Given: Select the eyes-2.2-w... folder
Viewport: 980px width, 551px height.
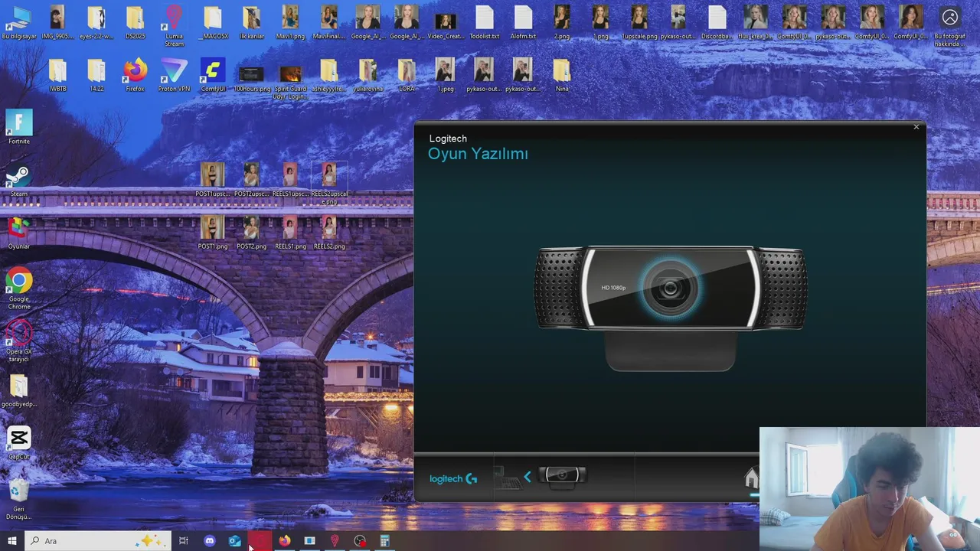Looking at the screenshot, I should (96, 24).
